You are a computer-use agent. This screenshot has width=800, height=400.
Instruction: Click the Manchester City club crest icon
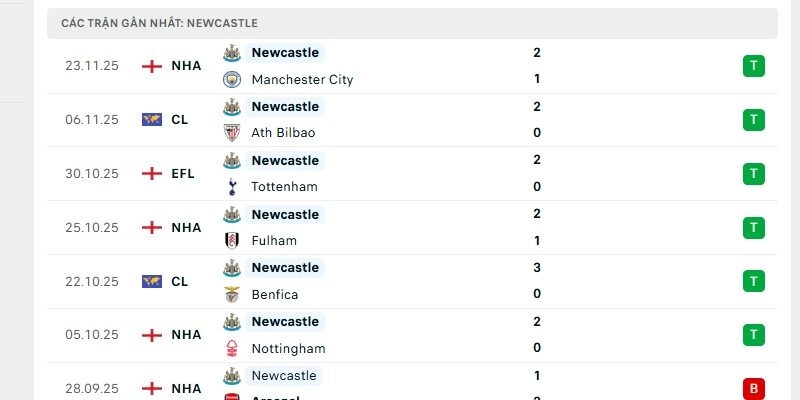pyautogui.click(x=232, y=79)
